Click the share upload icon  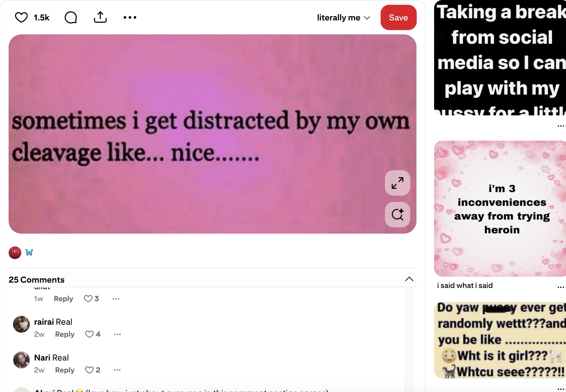100,18
